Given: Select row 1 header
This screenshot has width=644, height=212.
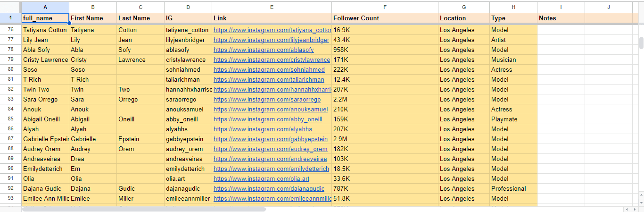Looking at the screenshot, I should coord(11,18).
